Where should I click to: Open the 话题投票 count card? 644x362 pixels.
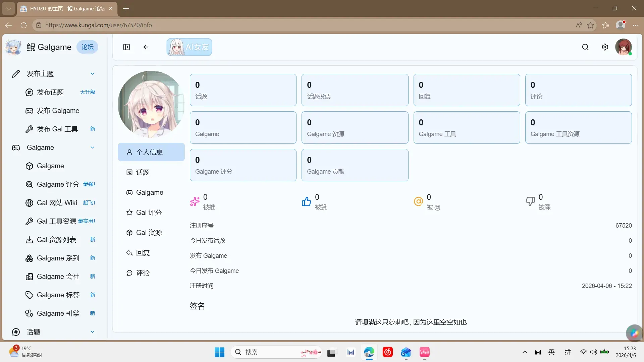(355, 90)
